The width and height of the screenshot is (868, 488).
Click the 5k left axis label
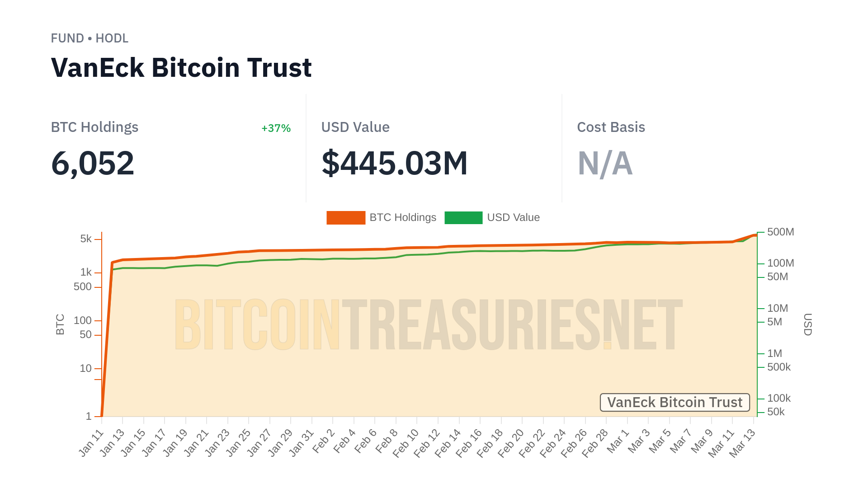coord(86,239)
